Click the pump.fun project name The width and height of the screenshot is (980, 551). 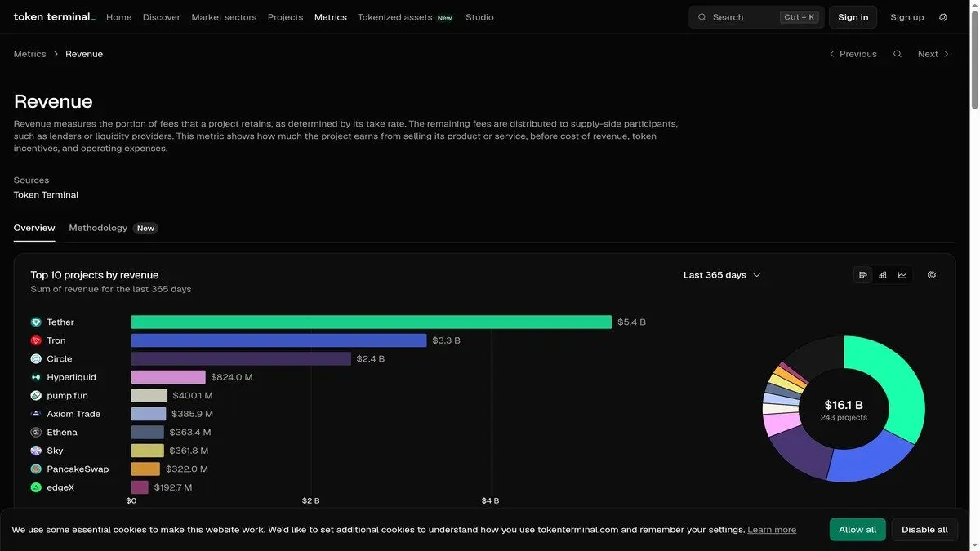click(67, 396)
